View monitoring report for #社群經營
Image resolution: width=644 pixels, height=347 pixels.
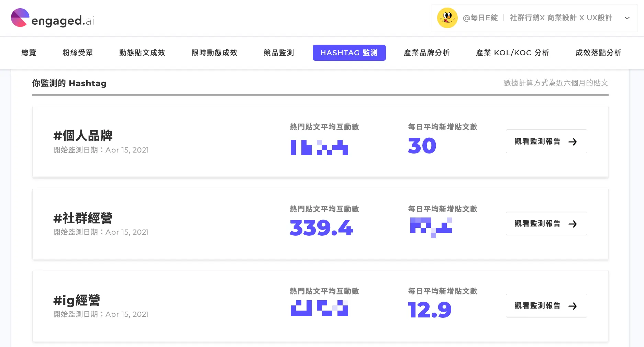coord(546,223)
